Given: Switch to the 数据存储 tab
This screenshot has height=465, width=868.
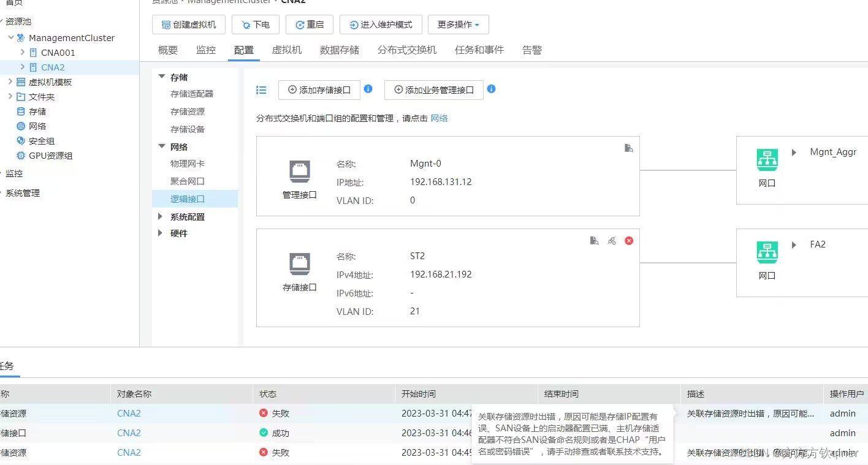Looking at the screenshot, I should tap(340, 50).
